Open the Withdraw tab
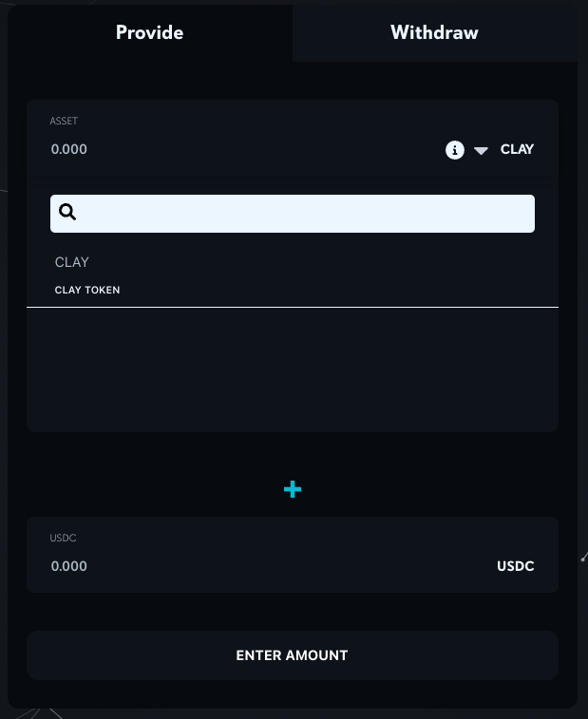Image resolution: width=588 pixels, height=719 pixels. (x=434, y=33)
